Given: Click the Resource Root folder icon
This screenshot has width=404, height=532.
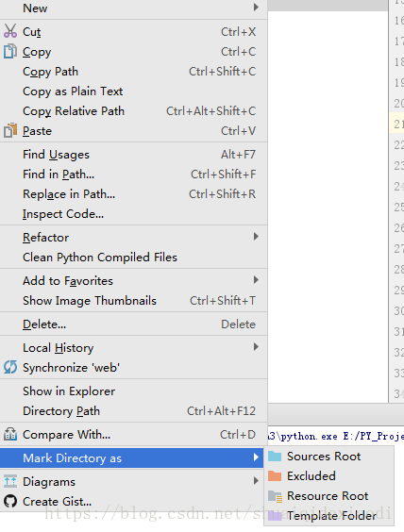Looking at the screenshot, I should [x=275, y=496].
